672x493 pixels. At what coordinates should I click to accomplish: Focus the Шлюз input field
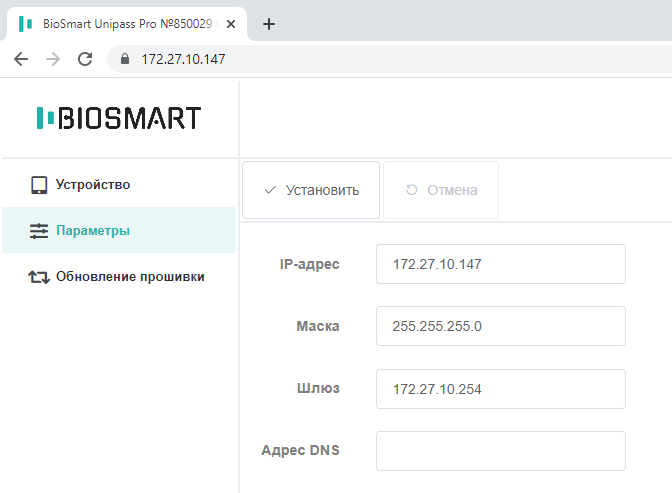[x=501, y=389]
